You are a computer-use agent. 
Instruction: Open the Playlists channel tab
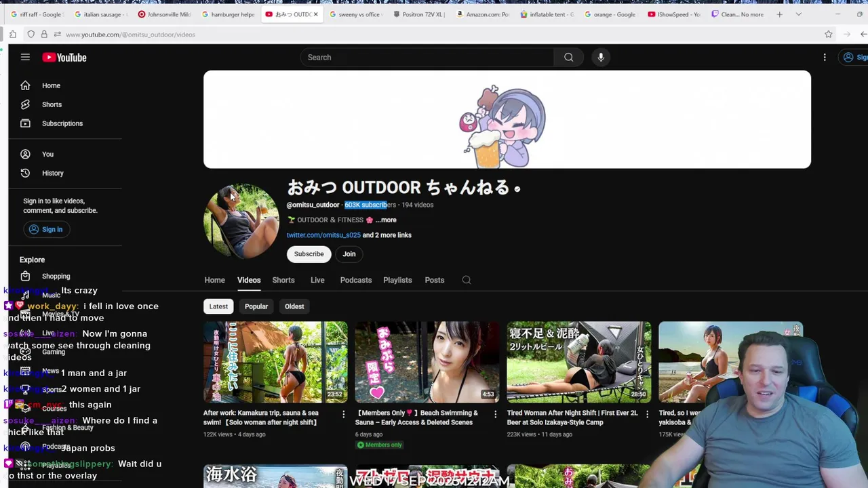point(397,280)
